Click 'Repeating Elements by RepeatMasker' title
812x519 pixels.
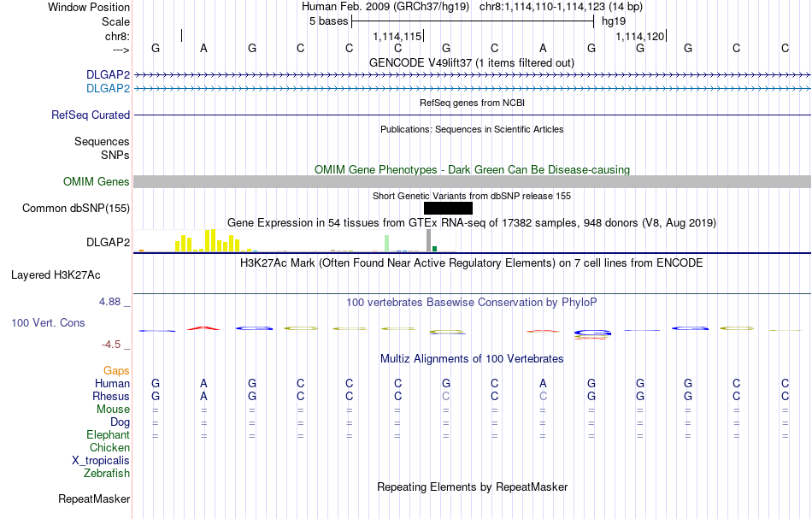473,487
